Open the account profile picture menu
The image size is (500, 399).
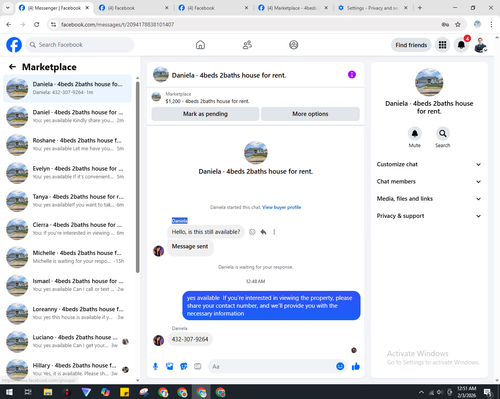[x=480, y=45]
